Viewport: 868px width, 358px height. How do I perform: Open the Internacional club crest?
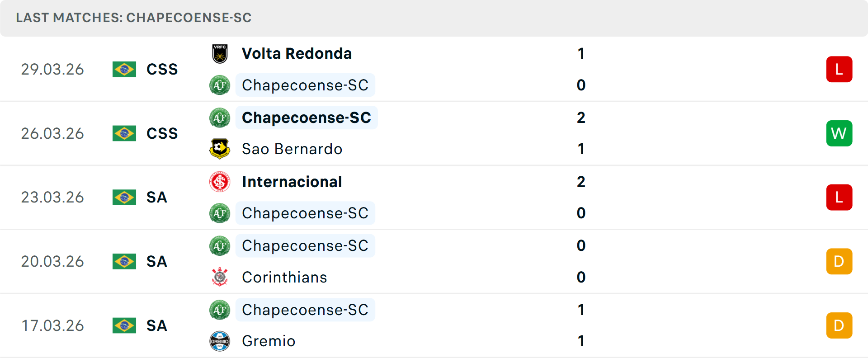(220, 182)
